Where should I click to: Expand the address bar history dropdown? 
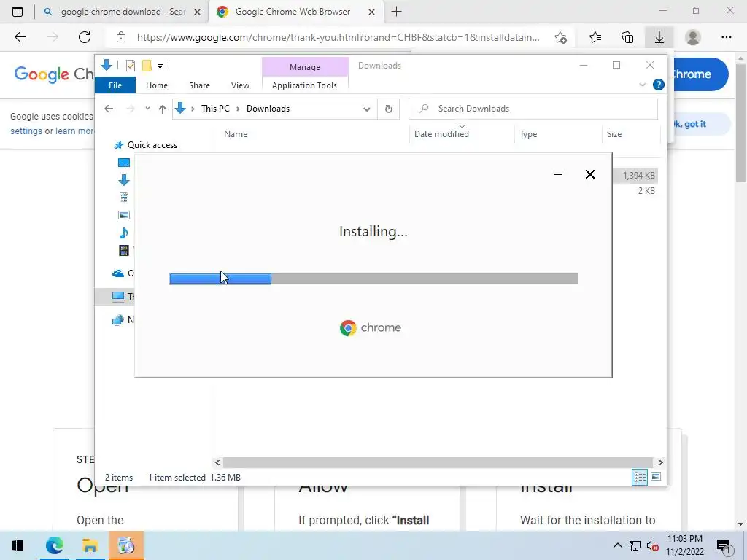366,109
